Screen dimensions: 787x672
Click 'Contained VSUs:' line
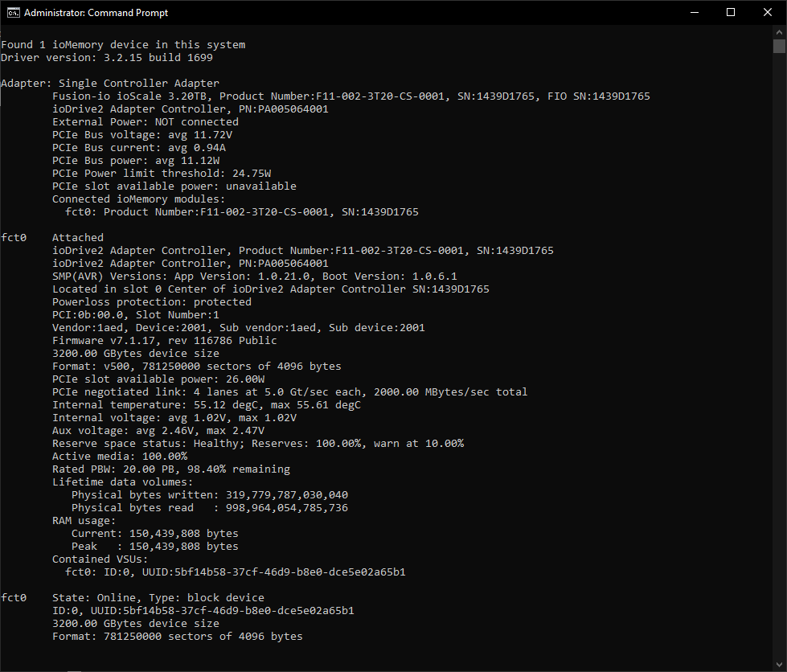tap(100, 559)
